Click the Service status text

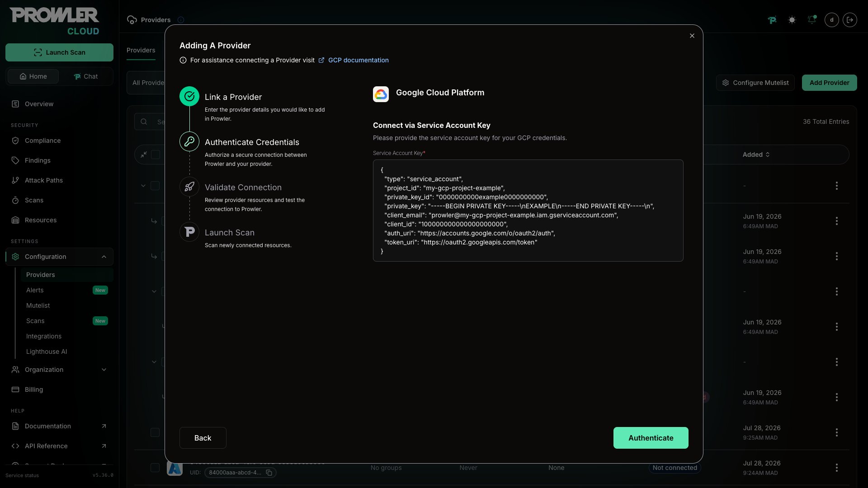[x=22, y=475]
